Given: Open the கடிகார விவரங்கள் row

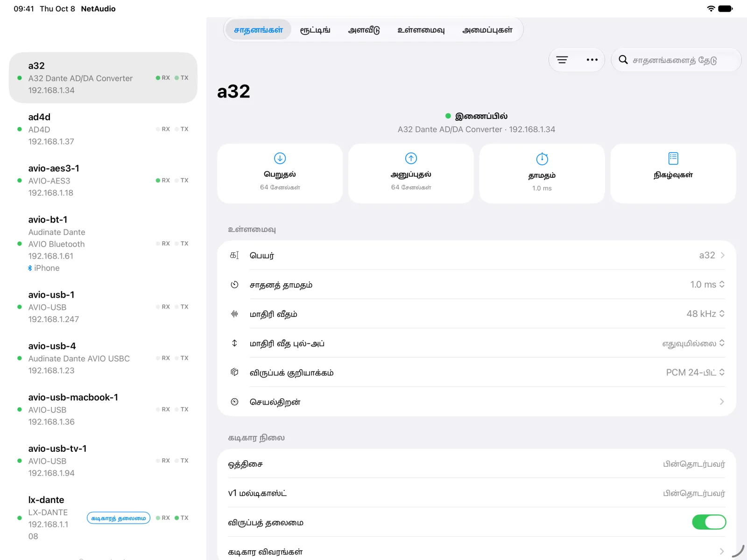Looking at the screenshot, I should [476, 552].
